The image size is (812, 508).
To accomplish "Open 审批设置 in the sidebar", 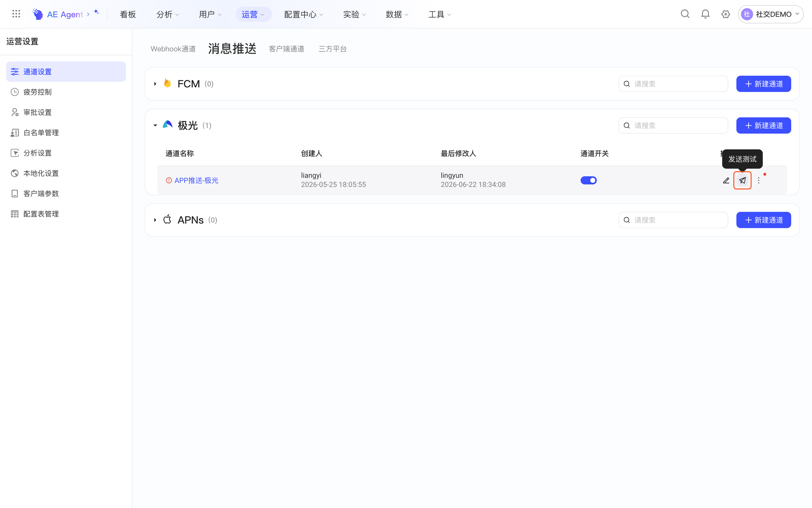I will point(66,112).
